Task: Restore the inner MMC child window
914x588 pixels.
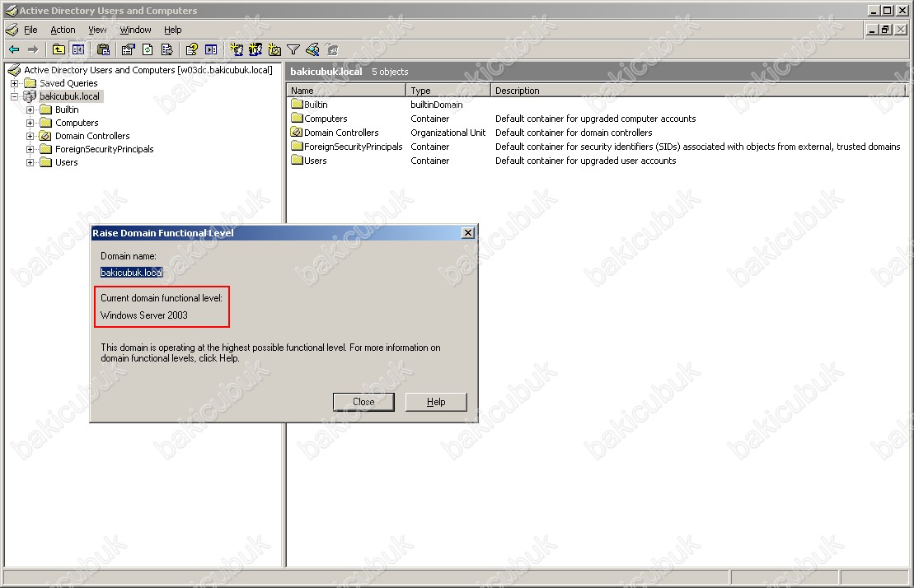Action: pyautogui.click(x=886, y=30)
